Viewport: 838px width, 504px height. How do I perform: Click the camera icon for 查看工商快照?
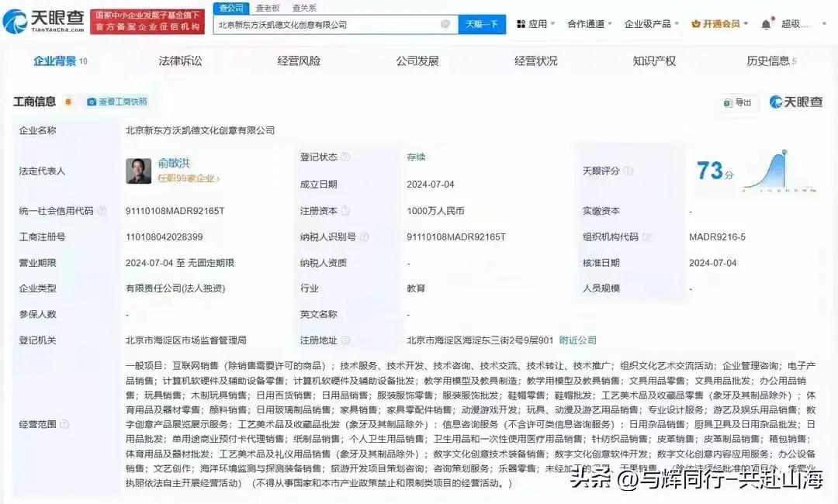tap(92, 102)
